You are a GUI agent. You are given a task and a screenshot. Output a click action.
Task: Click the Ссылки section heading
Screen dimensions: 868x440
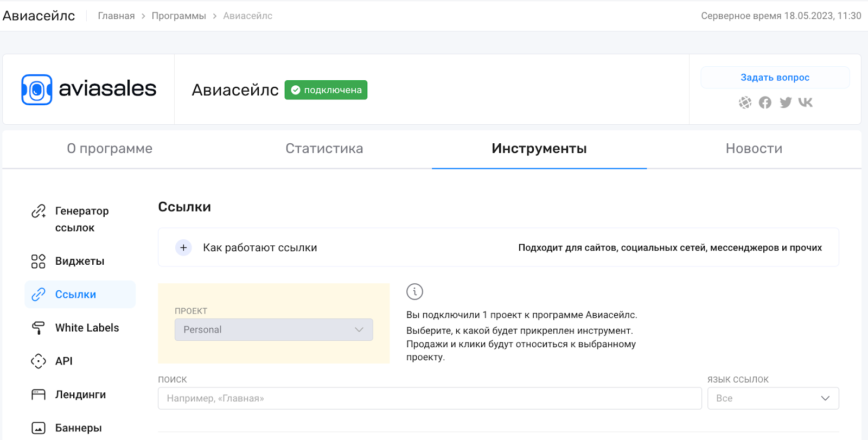[184, 207]
